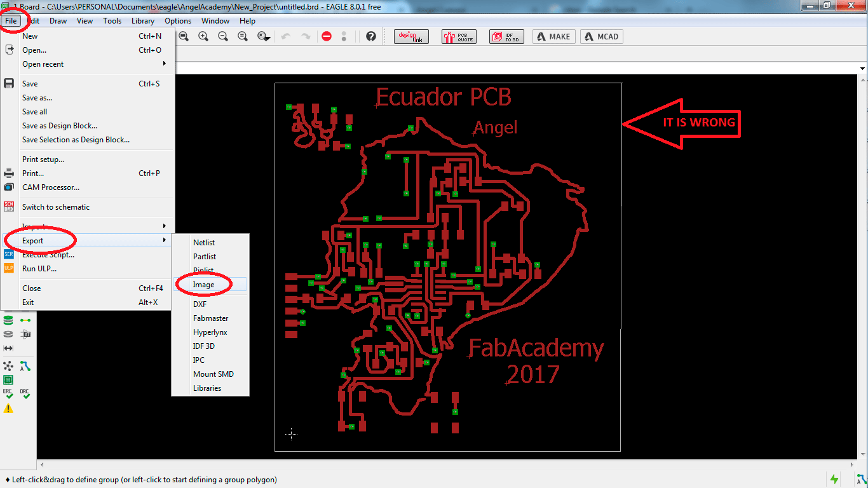868x488 pixels.
Task: Click the Undo arrow icon
Action: (286, 37)
